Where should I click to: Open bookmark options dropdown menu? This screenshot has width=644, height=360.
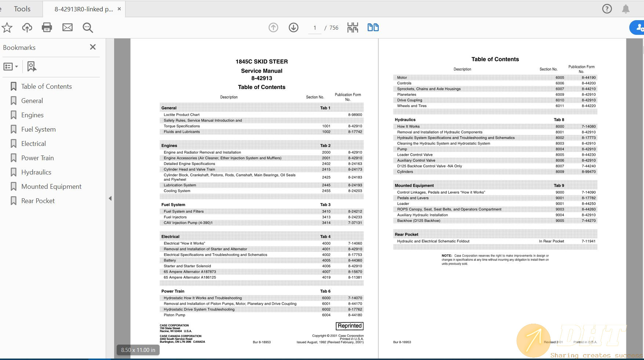pyautogui.click(x=11, y=66)
